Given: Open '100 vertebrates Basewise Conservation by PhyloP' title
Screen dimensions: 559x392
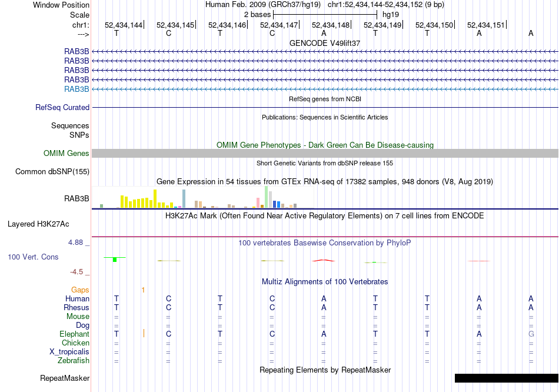Looking at the screenshot, I should [325, 243].
